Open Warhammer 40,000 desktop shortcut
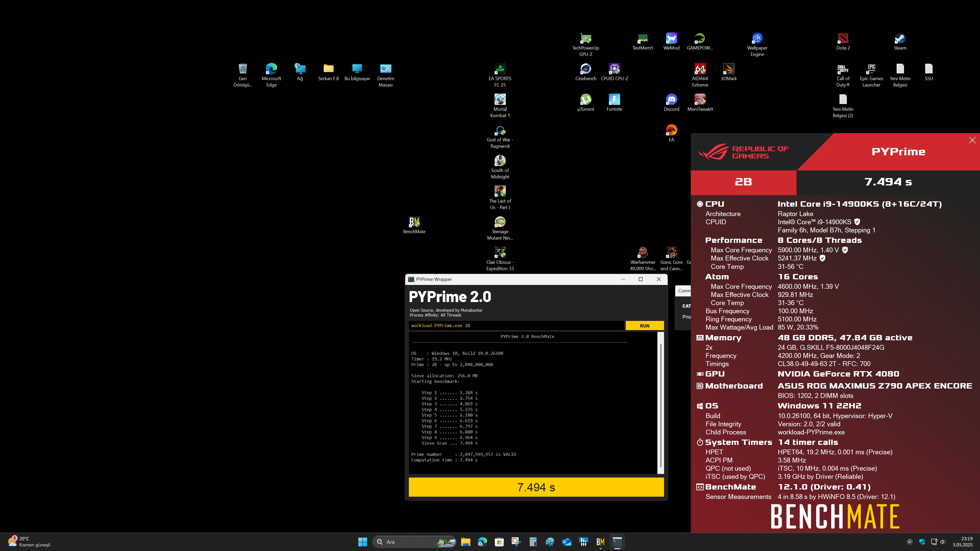980x551 pixels. click(643, 259)
